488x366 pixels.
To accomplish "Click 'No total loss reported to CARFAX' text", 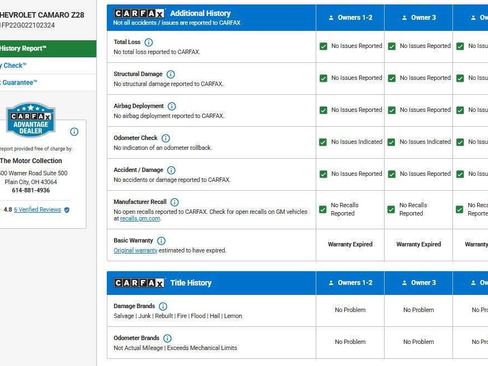I will point(157,52).
